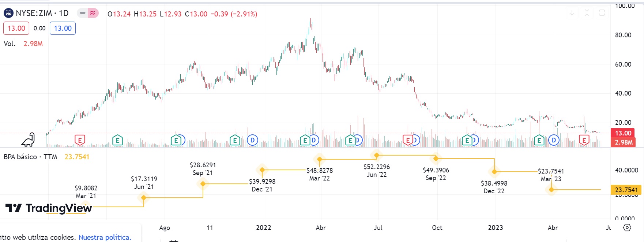
Task: Click the blue D dividend marker before 2022
Action: 252,140
